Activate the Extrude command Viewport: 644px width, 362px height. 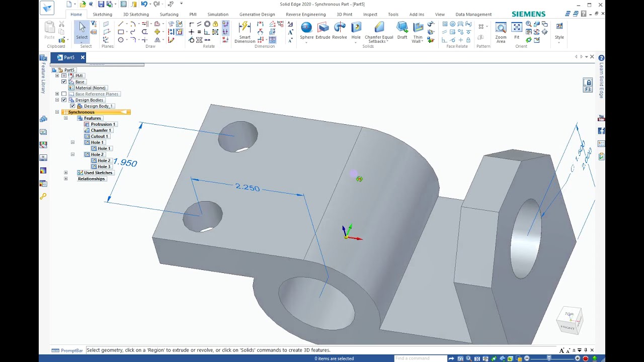[323, 30]
